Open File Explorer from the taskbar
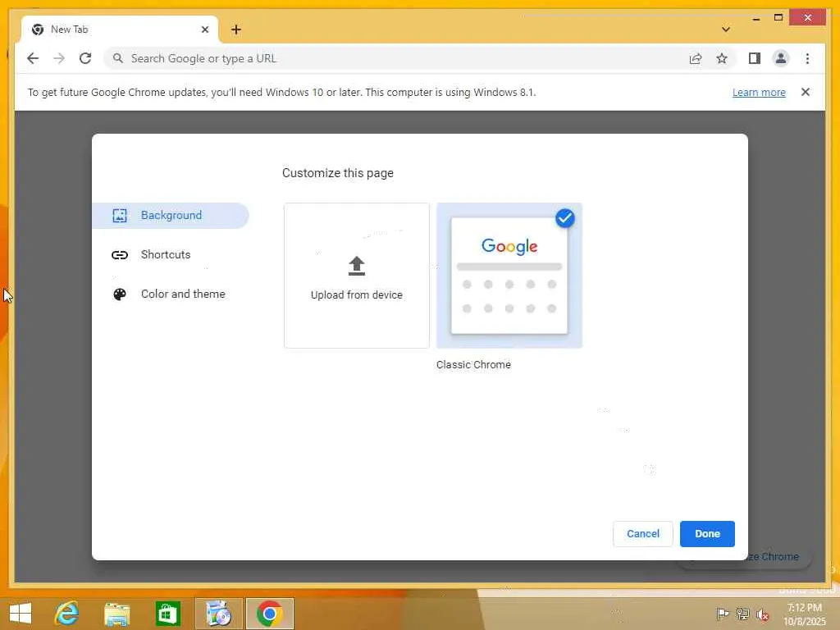This screenshot has height=630, width=840. [117, 614]
